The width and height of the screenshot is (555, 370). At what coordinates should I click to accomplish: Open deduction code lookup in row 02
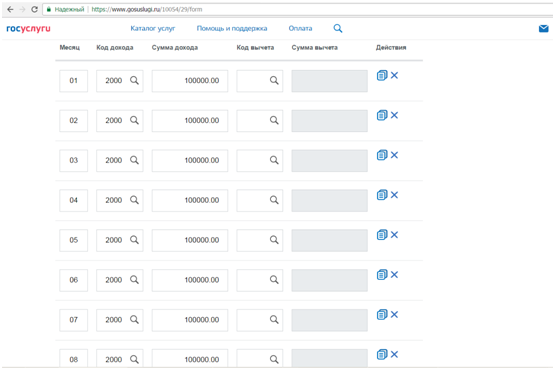click(x=274, y=120)
